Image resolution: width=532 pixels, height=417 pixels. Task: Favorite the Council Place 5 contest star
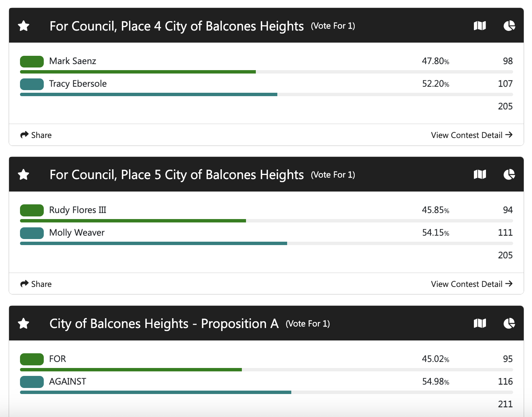24,175
